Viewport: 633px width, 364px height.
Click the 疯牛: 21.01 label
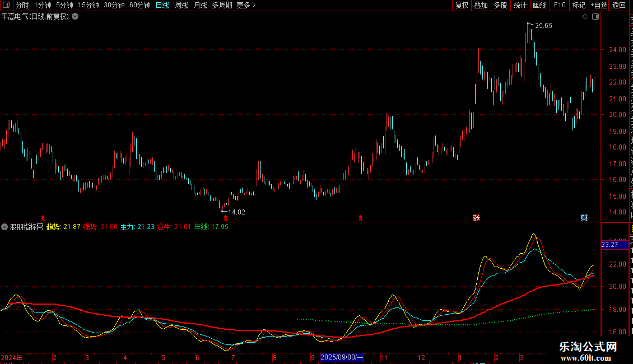coord(174,227)
